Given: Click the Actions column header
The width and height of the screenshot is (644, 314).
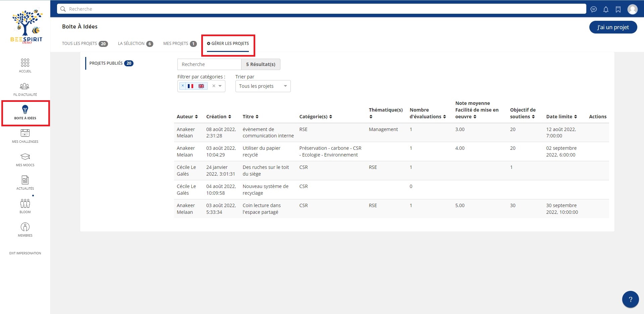Looking at the screenshot, I should 598,117.
